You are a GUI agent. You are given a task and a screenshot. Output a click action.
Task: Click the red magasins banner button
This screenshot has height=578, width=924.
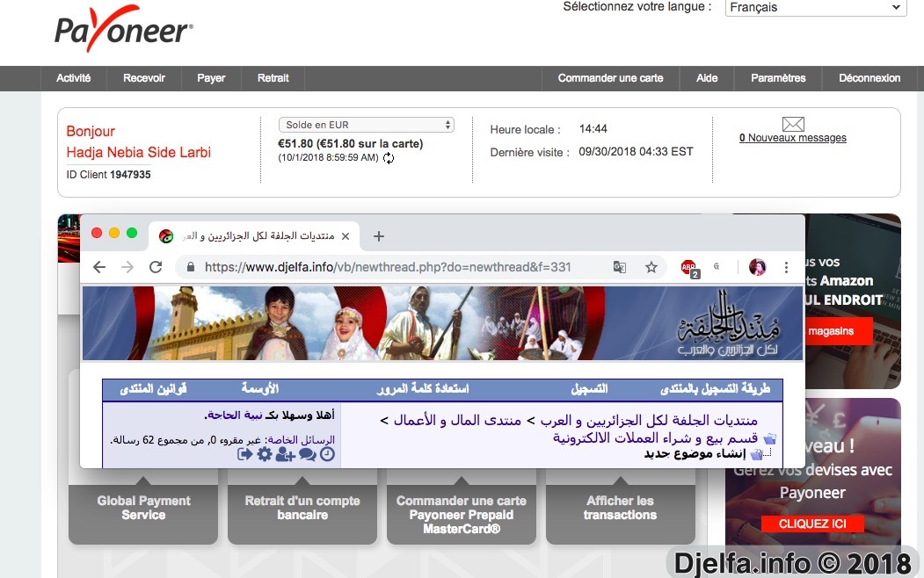click(x=837, y=331)
